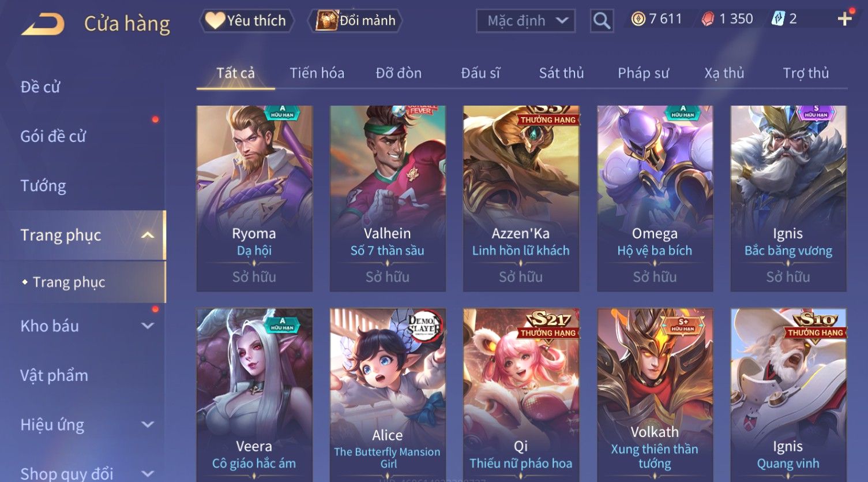Open Tướng in the sidebar
The width and height of the screenshot is (868, 482).
point(43,186)
